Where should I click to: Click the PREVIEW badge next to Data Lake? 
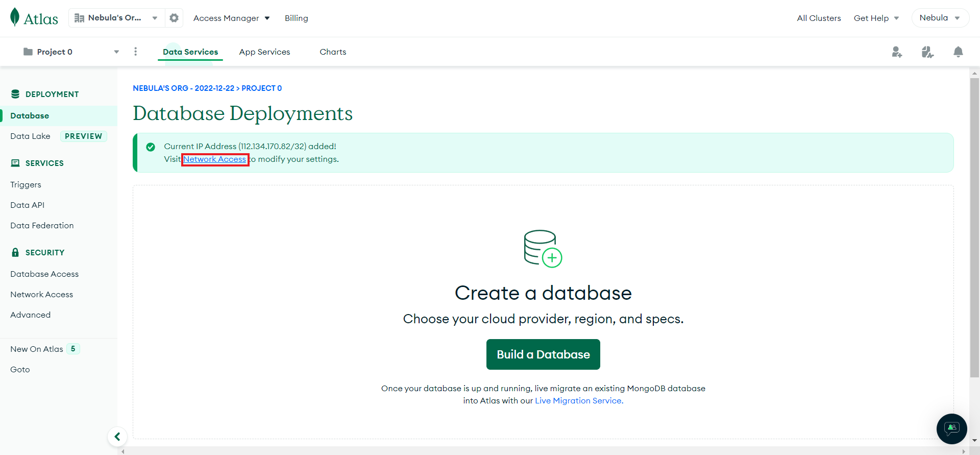tap(84, 136)
